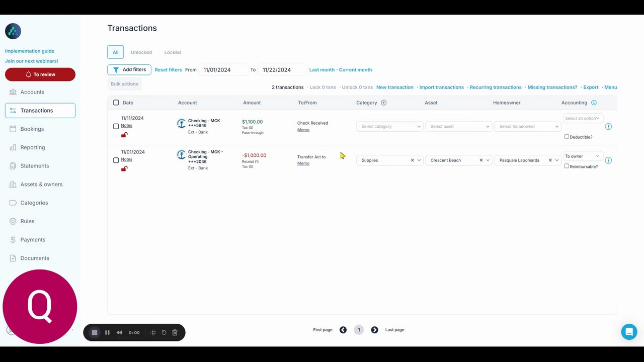Switch to the All tab
Image resolution: width=644 pixels, height=362 pixels.
click(x=115, y=52)
